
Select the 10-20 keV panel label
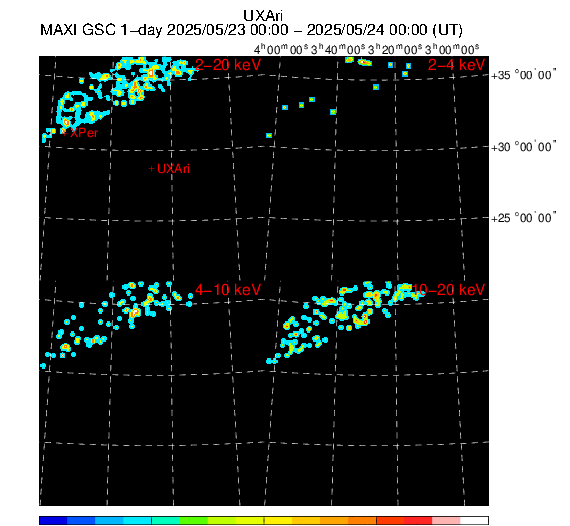[x=449, y=290]
